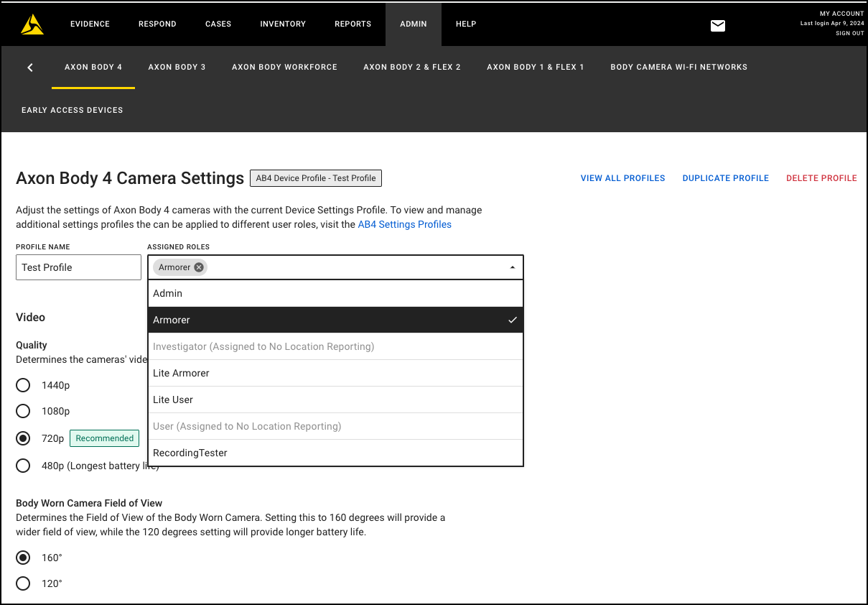Open the mail envelope icon

point(718,26)
